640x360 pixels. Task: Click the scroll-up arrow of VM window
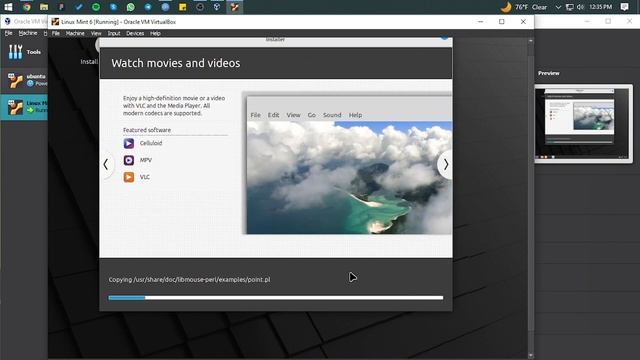point(530,41)
